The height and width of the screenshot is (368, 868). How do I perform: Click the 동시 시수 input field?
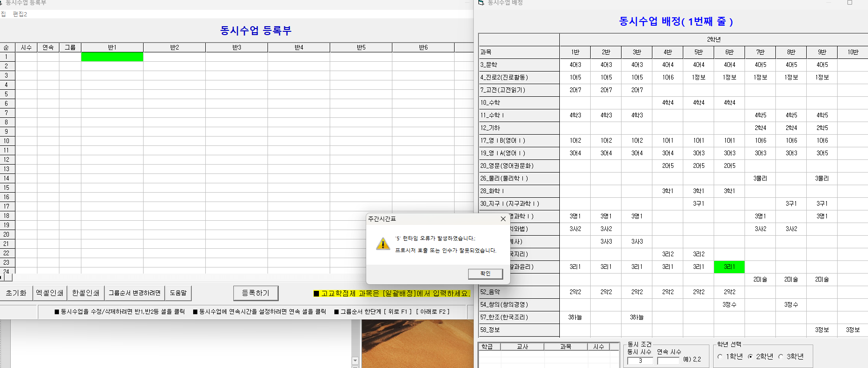[640, 361]
